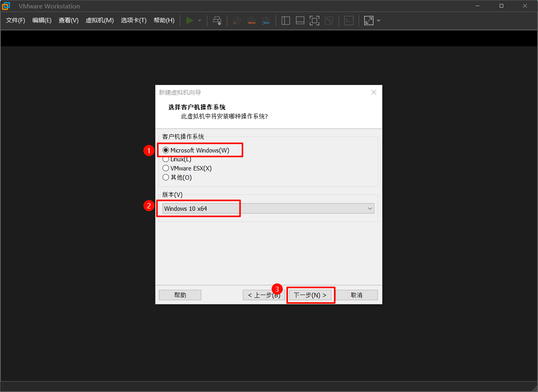Open the Windows 10 x64 version dropdown
538x392 pixels.
268,209
